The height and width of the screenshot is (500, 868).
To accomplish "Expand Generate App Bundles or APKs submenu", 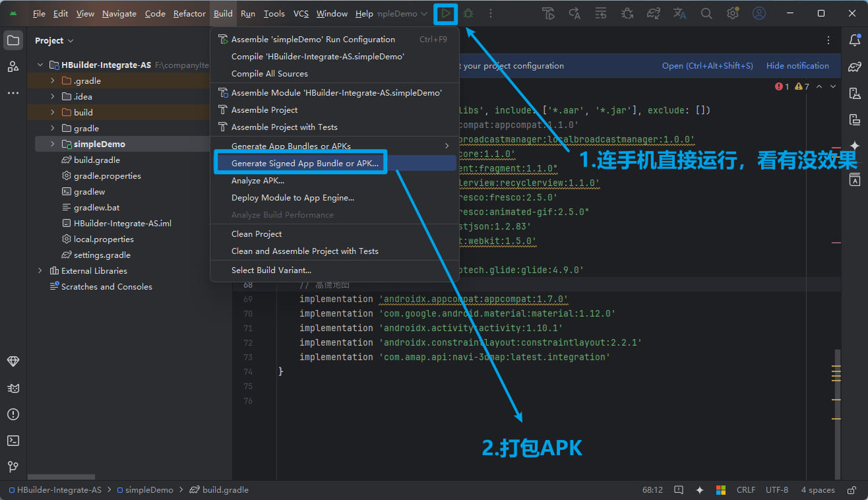I will (334, 146).
